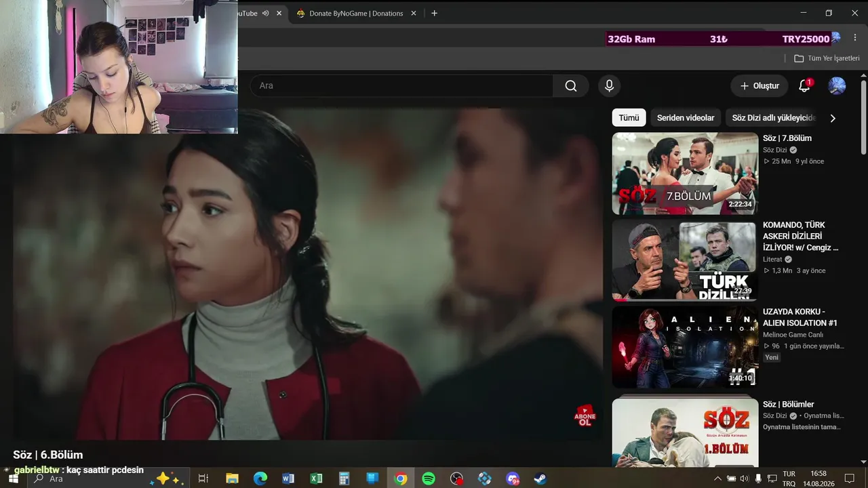Open the YouTube account avatar menu

tap(837, 86)
